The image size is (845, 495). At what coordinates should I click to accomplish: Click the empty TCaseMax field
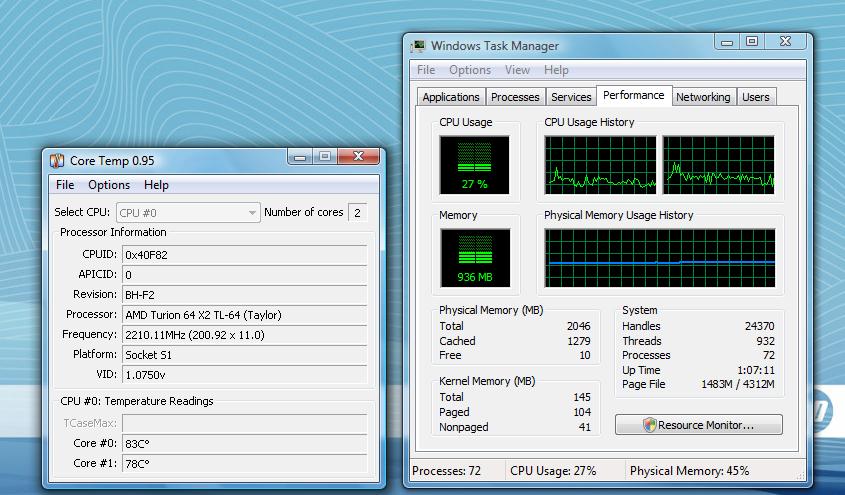245,423
